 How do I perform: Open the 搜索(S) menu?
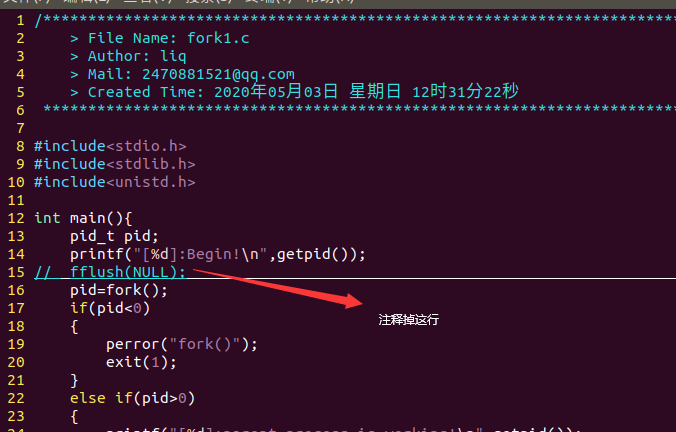208,2
